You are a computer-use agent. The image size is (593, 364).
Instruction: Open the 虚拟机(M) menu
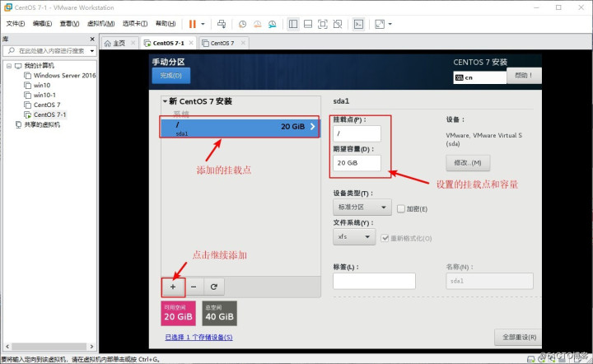pyautogui.click(x=100, y=23)
